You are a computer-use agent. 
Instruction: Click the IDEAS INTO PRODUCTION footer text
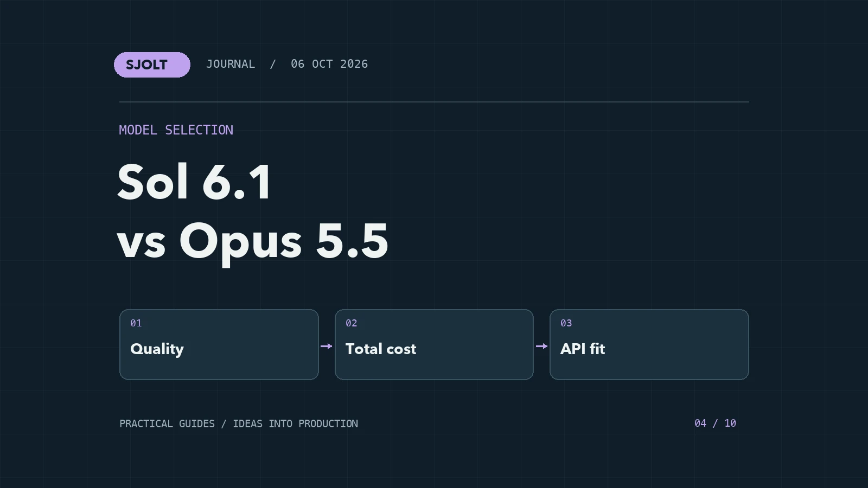pos(296,423)
